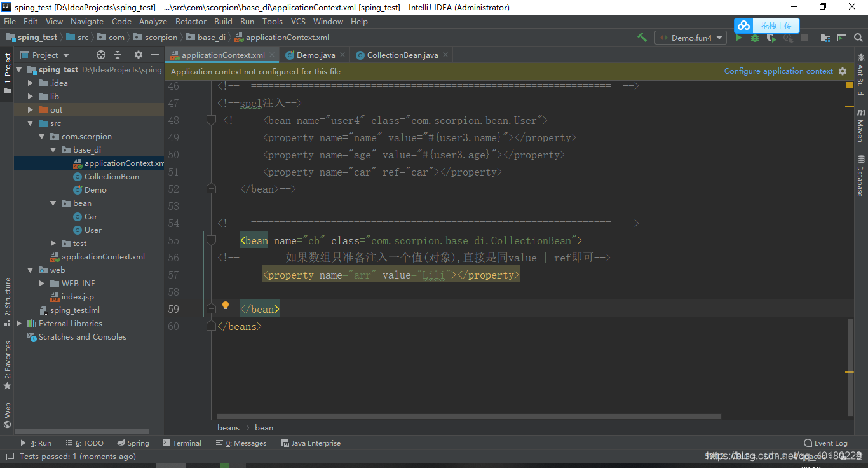Screen dimensions: 868x468
Task: Locate opened file with crosshair icon
Action: click(x=101, y=55)
